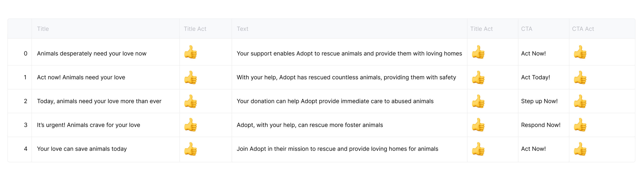Click thumbs-up for 'Animals desperately need your love now' title
Screen dimensions: 644x182
point(190,52)
